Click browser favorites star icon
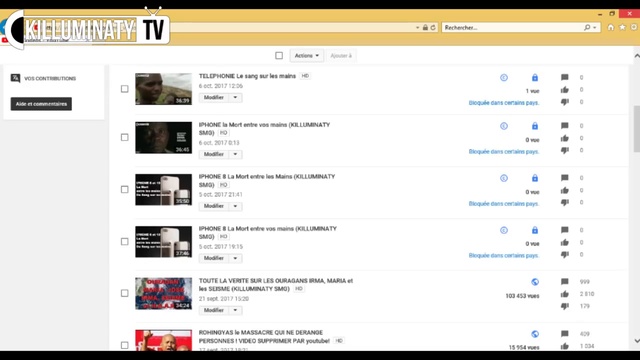Viewport: 640px width, 360px height. [622, 27]
